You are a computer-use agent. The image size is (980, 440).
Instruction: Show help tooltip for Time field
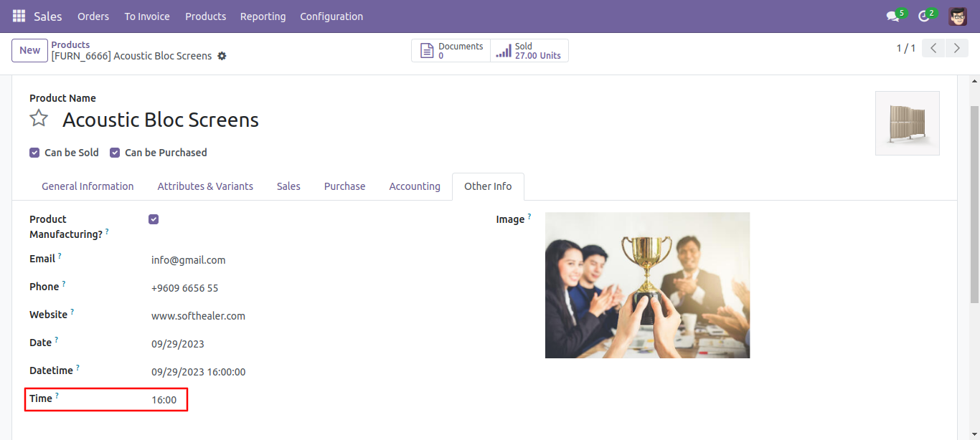click(57, 395)
